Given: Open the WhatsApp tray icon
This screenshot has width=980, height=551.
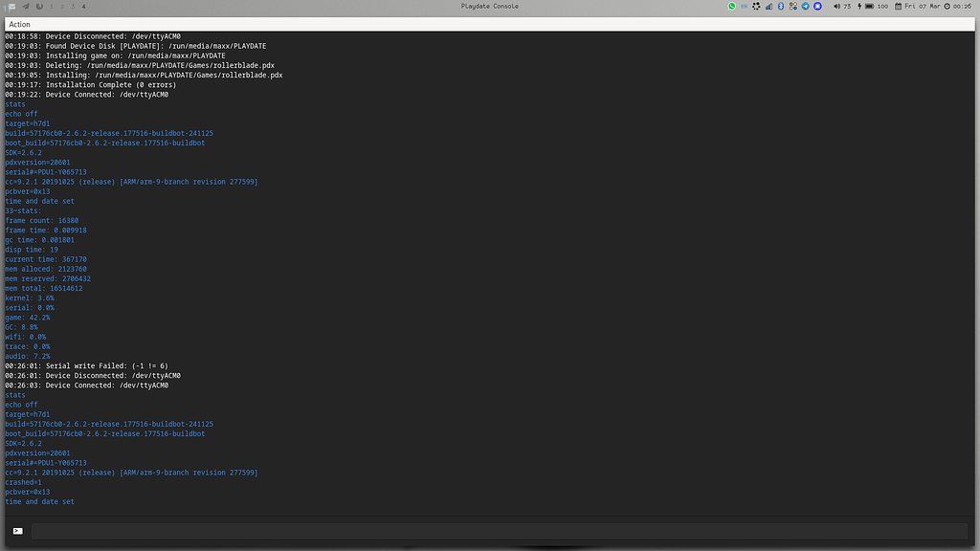Looking at the screenshot, I should pos(732,7).
